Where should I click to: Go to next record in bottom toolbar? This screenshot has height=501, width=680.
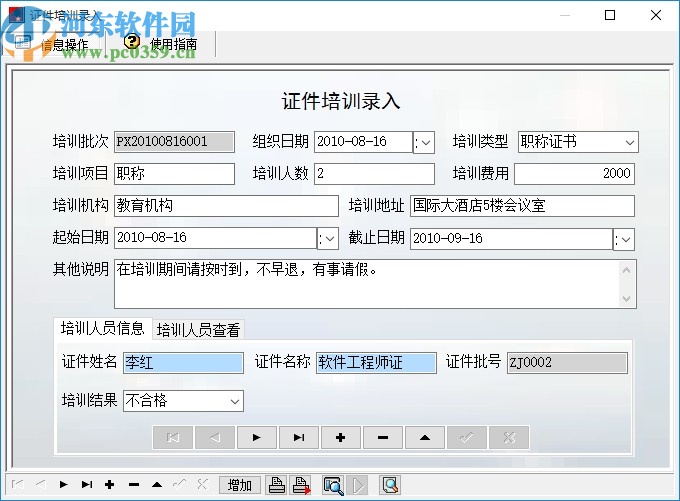(x=64, y=484)
